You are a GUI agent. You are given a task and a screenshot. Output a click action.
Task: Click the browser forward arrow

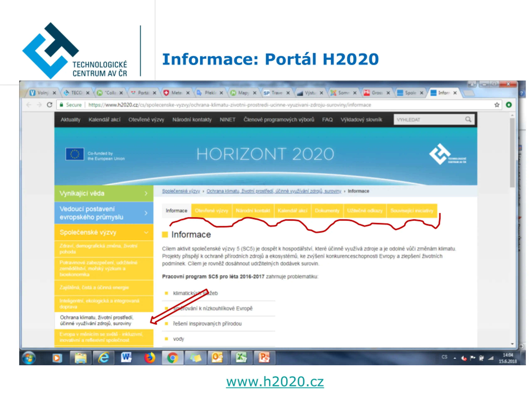coord(39,105)
